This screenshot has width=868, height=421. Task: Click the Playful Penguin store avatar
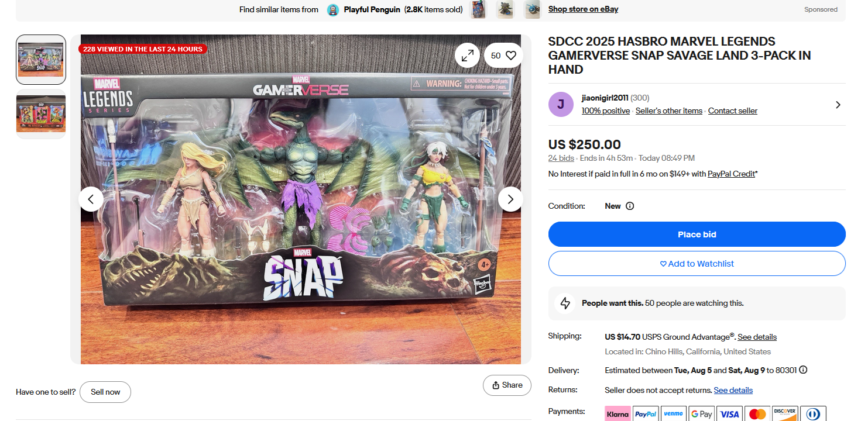tap(333, 9)
